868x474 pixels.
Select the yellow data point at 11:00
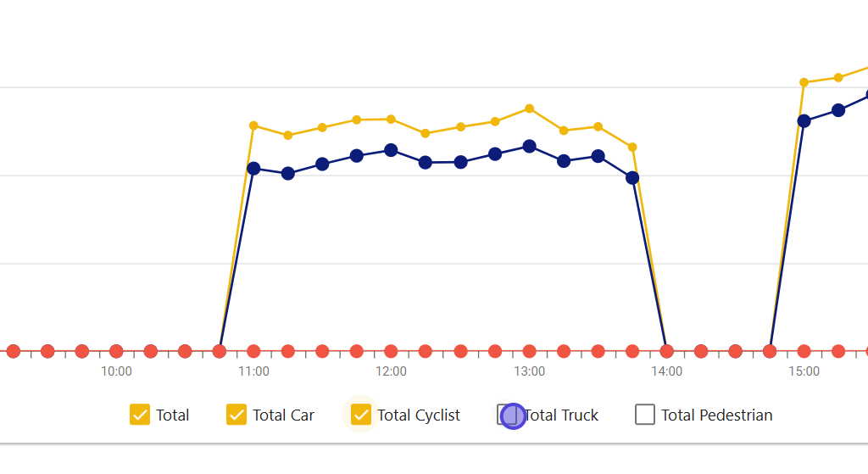click(253, 125)
